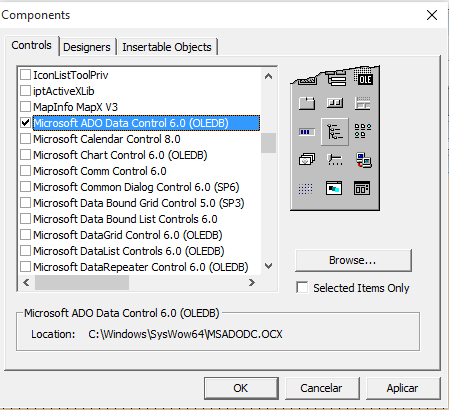Click the list scroll down arrow
The height and width of the screenshot is (410, 449).
268,266
